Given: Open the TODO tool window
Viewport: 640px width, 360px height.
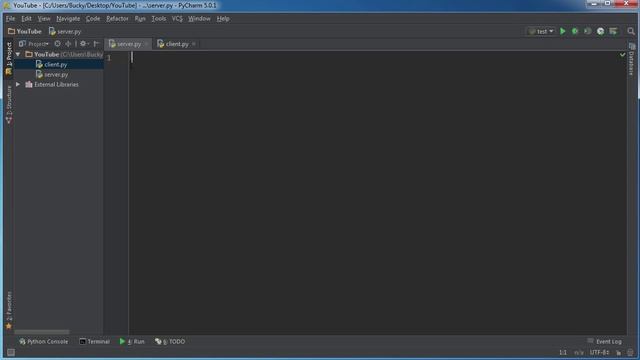Looking at the screenshot, I should (170, 342).
